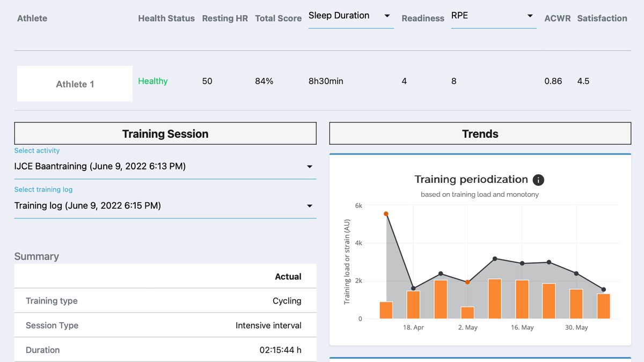Click the satisfaction value 4.5
Screen dimensions: 644x362
click(x=583, y=81)
